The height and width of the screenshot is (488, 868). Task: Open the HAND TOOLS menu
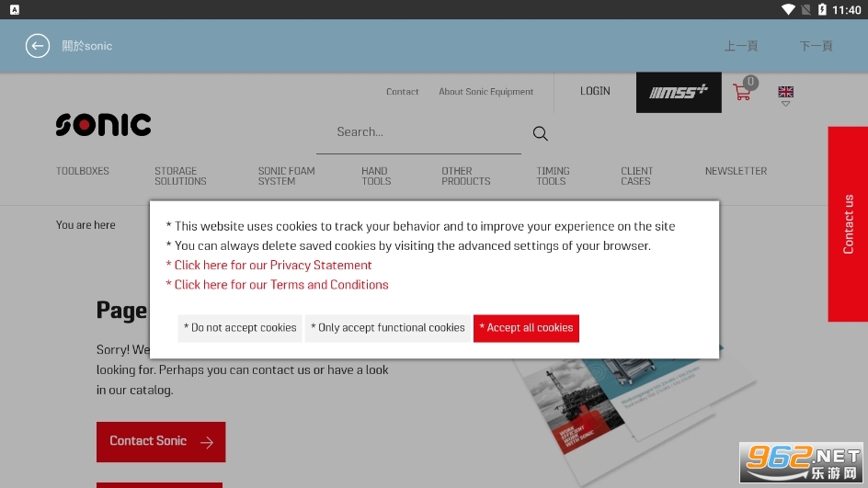point(376,176)
